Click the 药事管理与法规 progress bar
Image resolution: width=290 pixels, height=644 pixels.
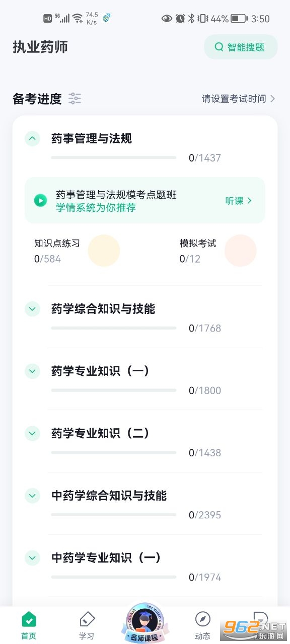(114, 157)
